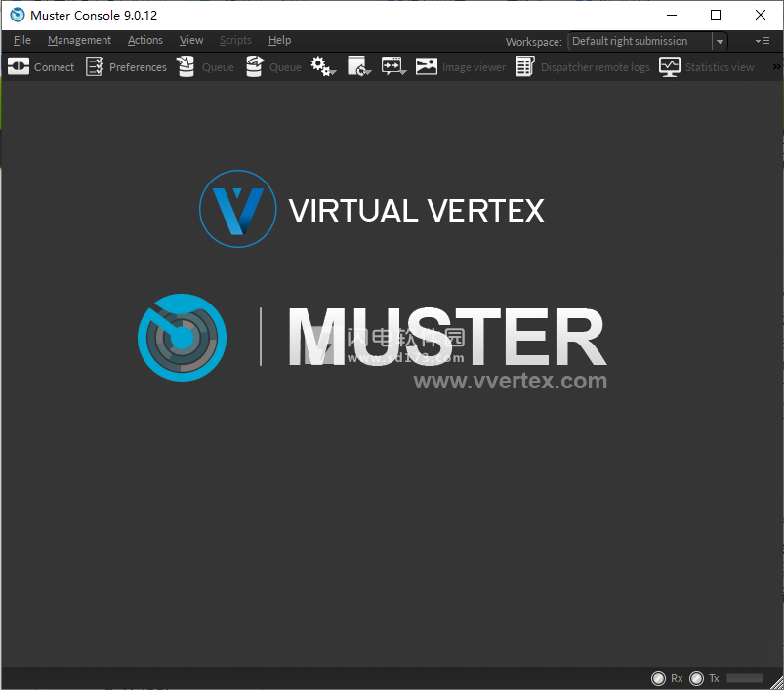Image resolution: width=784 pixels, height=690 pixels.
Task: Open the View menu
Action: point(191,40)
